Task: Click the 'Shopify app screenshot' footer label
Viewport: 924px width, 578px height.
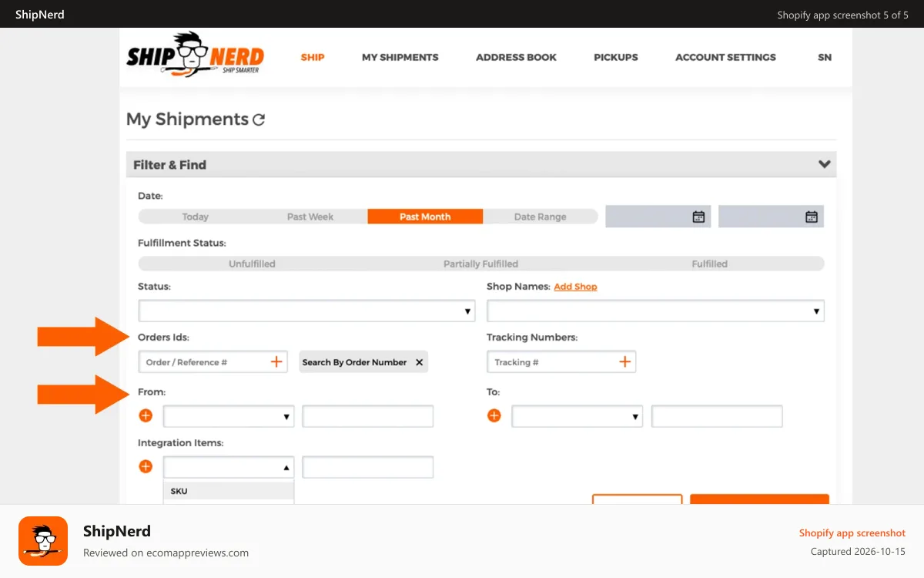Action: pos(852,533)
